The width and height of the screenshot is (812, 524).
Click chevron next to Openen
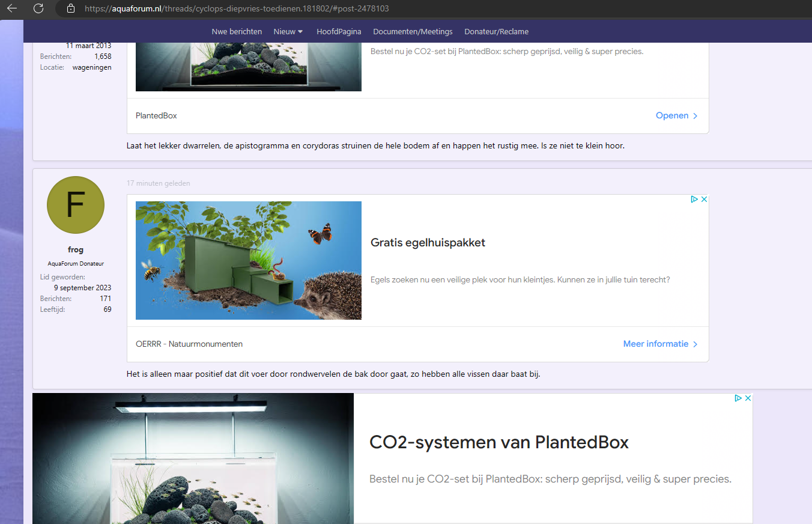(x=695, y=116)
